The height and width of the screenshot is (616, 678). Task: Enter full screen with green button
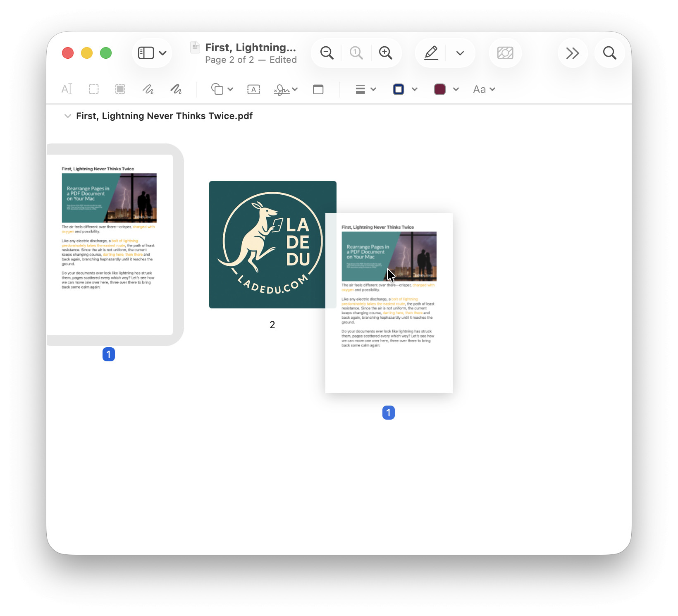coord(106,53)
